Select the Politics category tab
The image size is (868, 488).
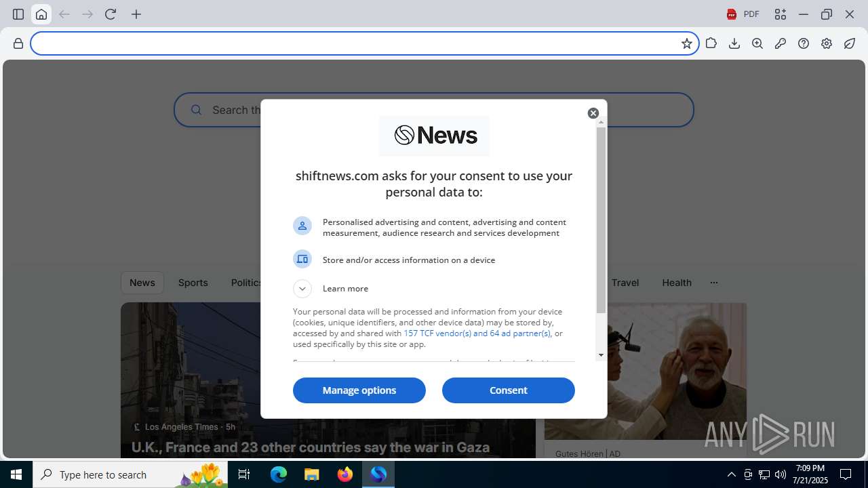(x=245, y=283)
